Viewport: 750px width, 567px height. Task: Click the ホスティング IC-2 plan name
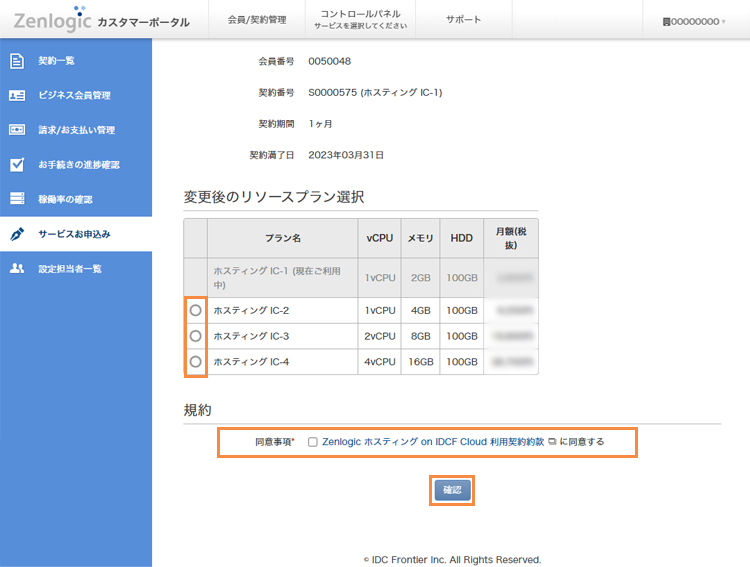click(x=251, y=311)
